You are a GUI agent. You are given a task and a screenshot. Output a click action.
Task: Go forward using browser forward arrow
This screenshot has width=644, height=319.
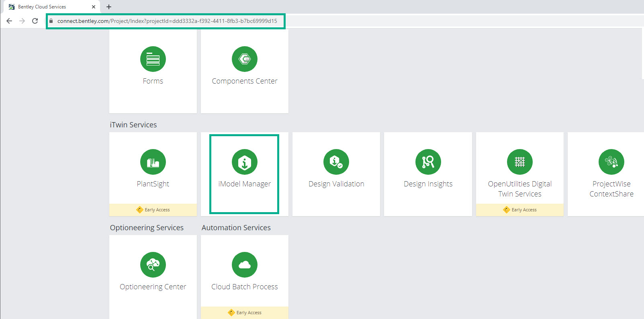coord(22,21)
